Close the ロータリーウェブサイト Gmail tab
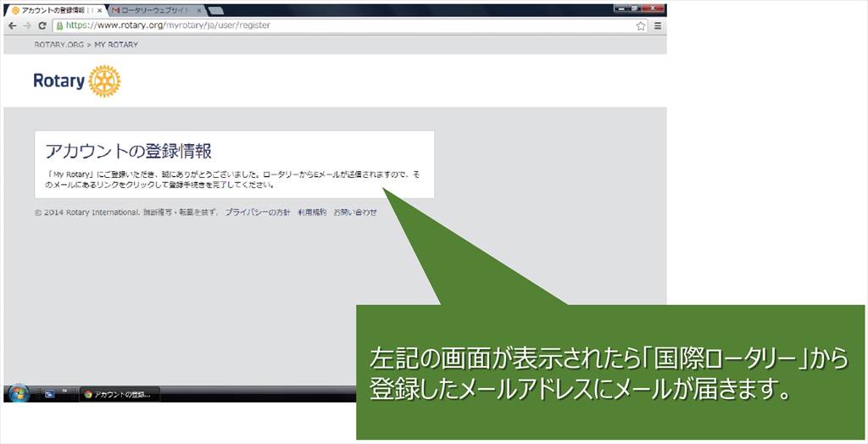This screenshot has width=868, height=444. (x=199, y=10)
